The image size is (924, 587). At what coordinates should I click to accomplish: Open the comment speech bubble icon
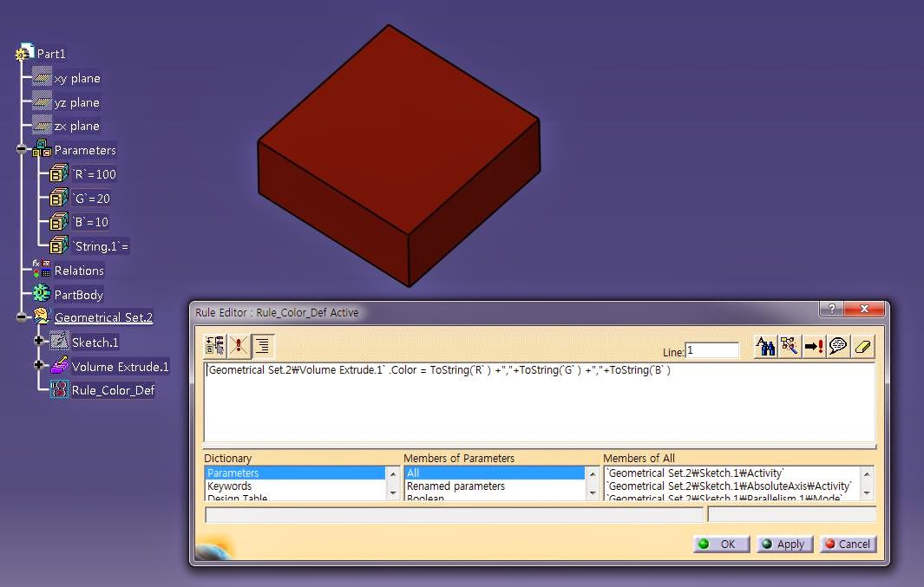[x=838, y=346]
